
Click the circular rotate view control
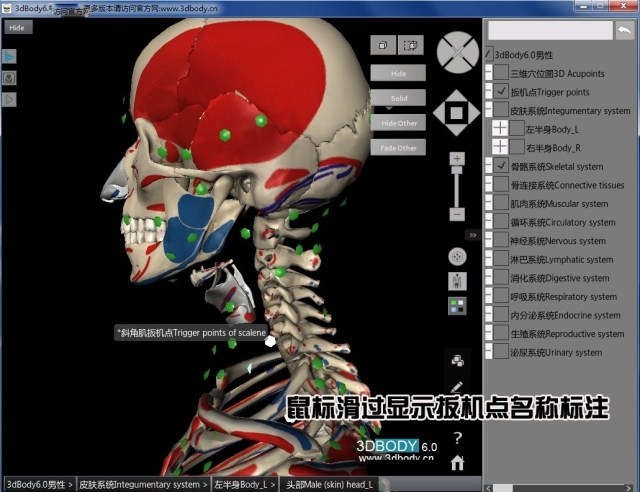(457, 52)
